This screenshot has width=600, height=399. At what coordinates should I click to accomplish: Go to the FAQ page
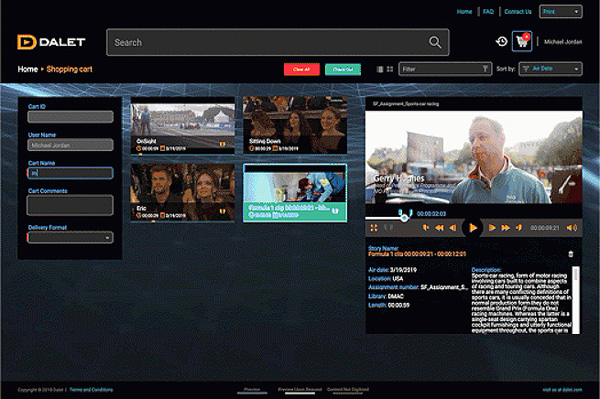488,11
